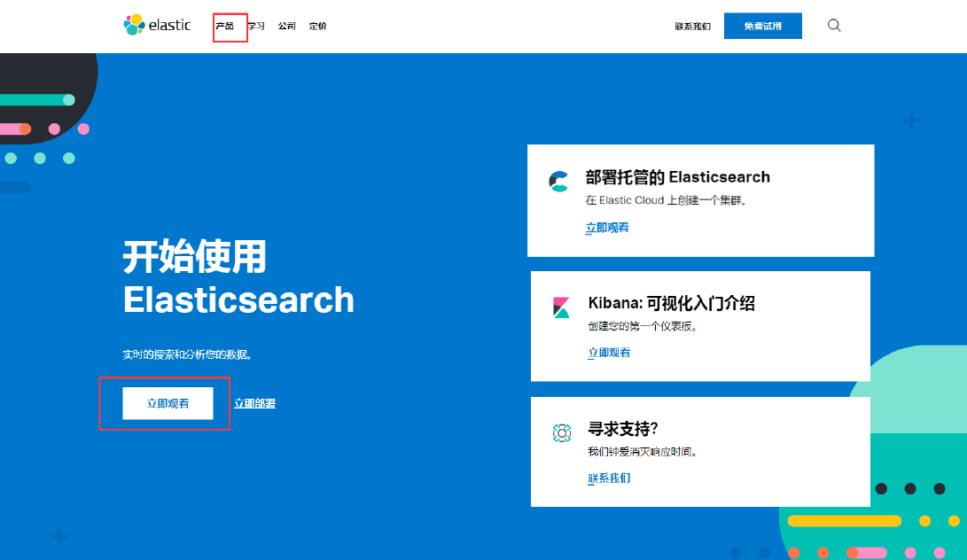Click the Kibana: 可视化入门介绍 heading
Viewport: 967px width, 560px height.
pos(671,303)
